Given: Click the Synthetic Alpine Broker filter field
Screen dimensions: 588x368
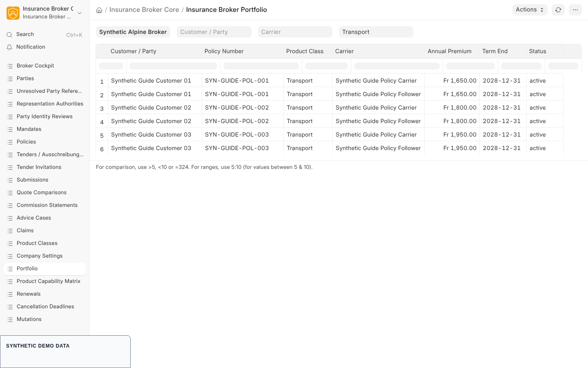Looking at the screenshot, I should click(x=133, y=32).
